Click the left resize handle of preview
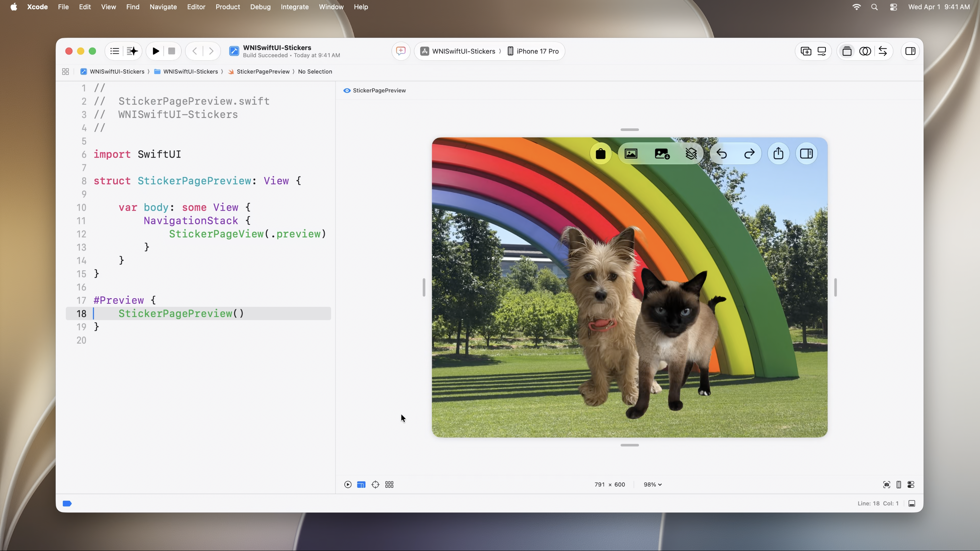This screenshot has height=551, width=980. [424, 287]
